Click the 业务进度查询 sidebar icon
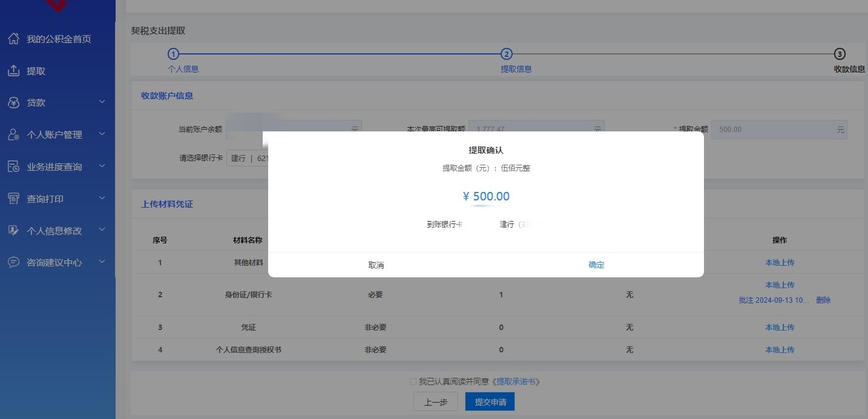Viewport: 868px width, 419px height. (x=13, y=167)
